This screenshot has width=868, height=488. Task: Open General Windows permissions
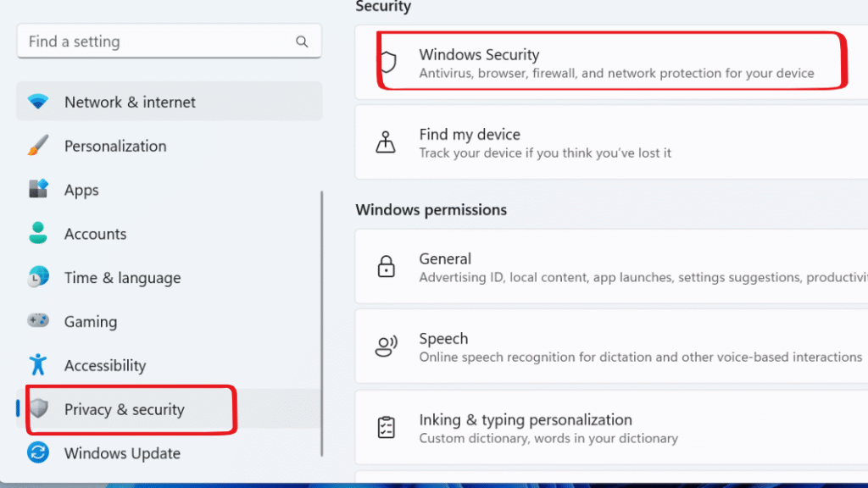pos(611,266)
